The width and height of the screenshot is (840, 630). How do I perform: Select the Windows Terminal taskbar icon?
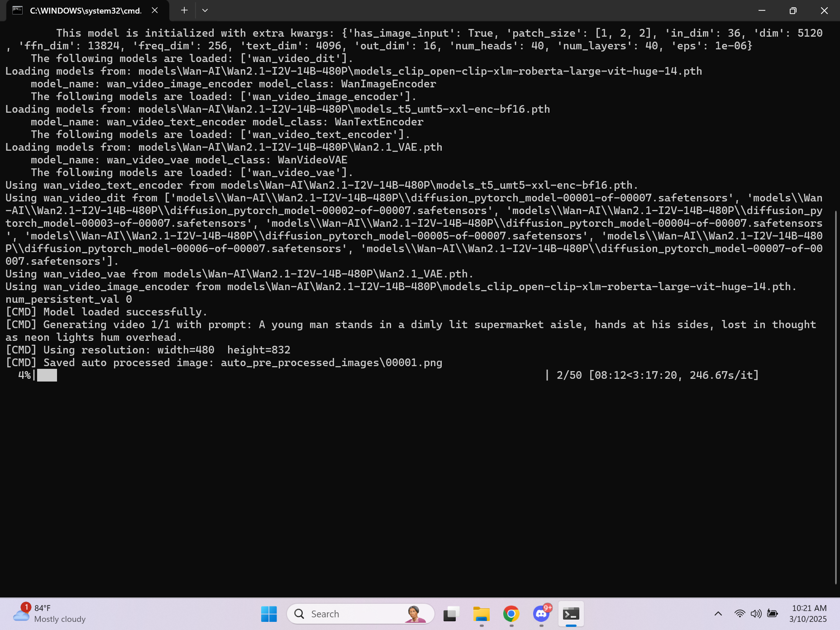[x=571, y=614]
